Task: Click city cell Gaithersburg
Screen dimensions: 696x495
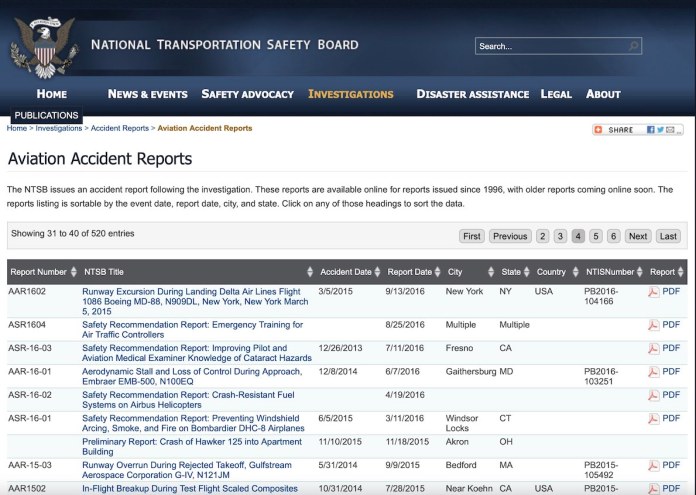Action: (471, 372)
